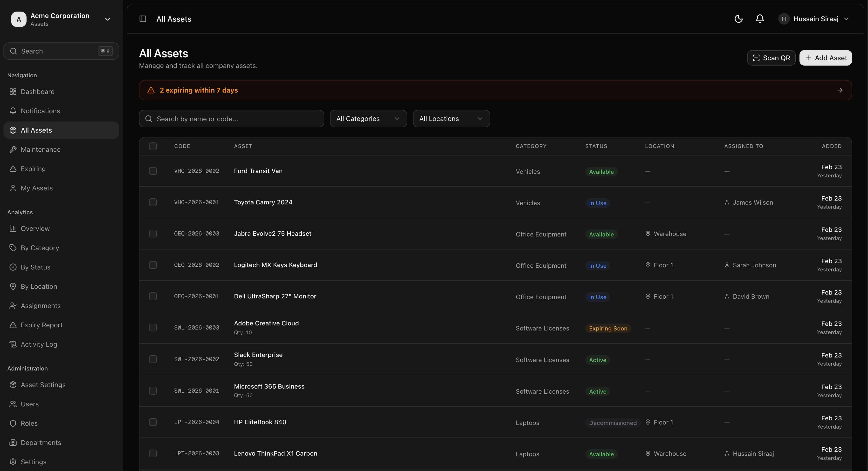Select the By Location analytics view
Viewport: 868px width, 471px height.
tap(39, 286)
